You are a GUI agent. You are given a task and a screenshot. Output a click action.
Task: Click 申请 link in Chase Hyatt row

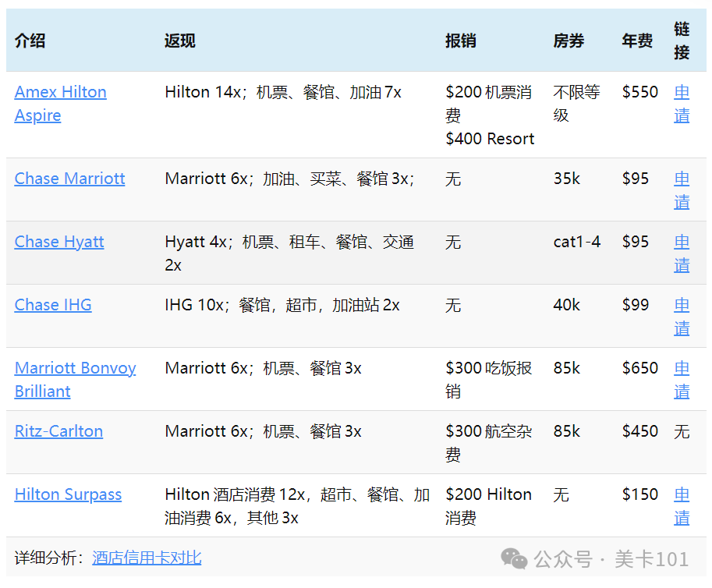click(682, 253)
